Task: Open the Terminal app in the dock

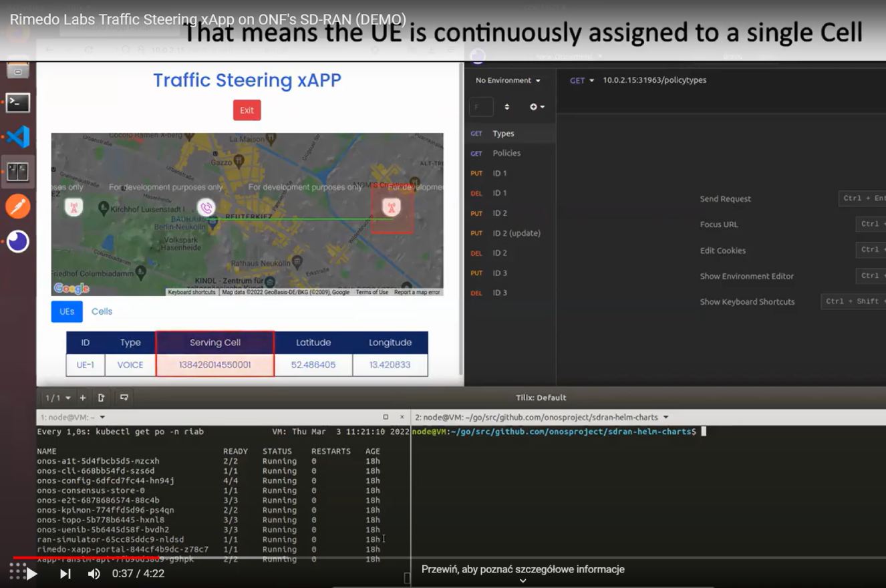Action: [18, 102]
